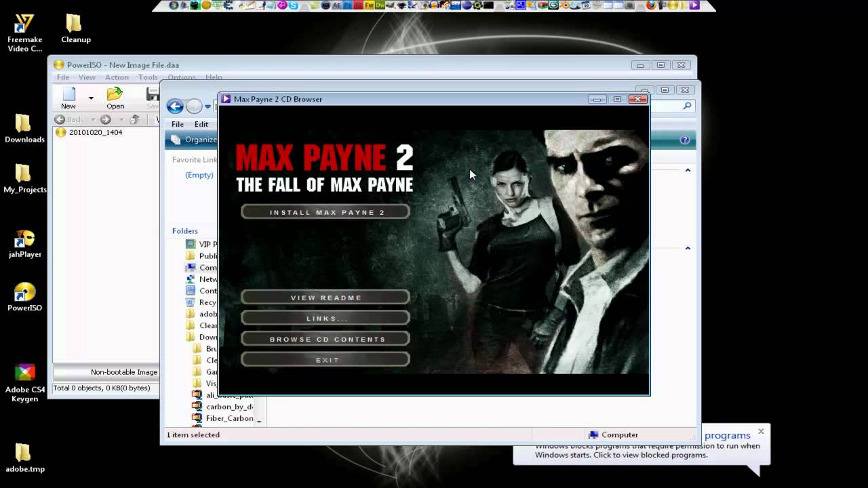Open Freemake Video Converter desktop shortcut
The width and height of the screenshot is (868, 488).
[24, 34]
